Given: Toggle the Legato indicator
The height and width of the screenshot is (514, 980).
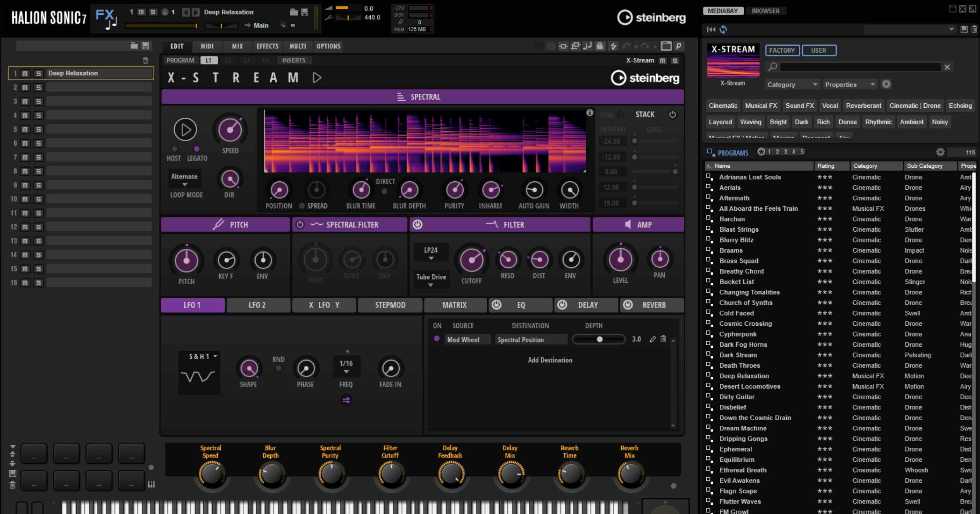Looking at the screenshot, I should (x=197, y=149).
